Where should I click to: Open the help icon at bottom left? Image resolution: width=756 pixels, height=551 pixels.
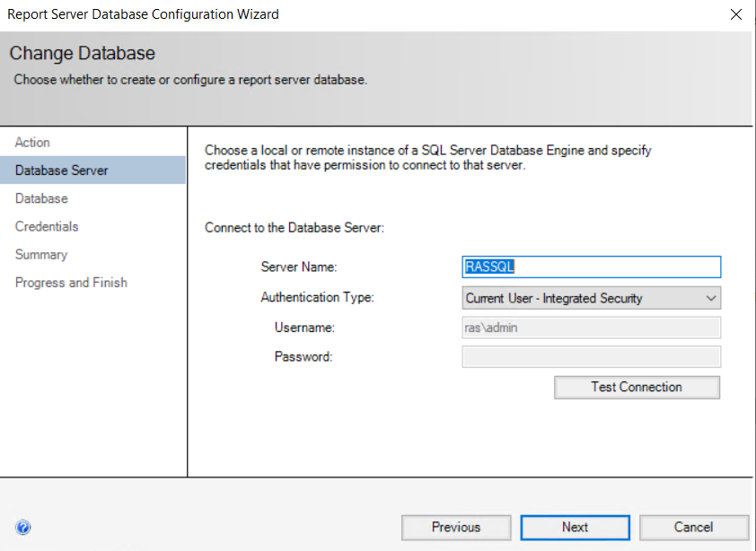[x=23, y=528]
